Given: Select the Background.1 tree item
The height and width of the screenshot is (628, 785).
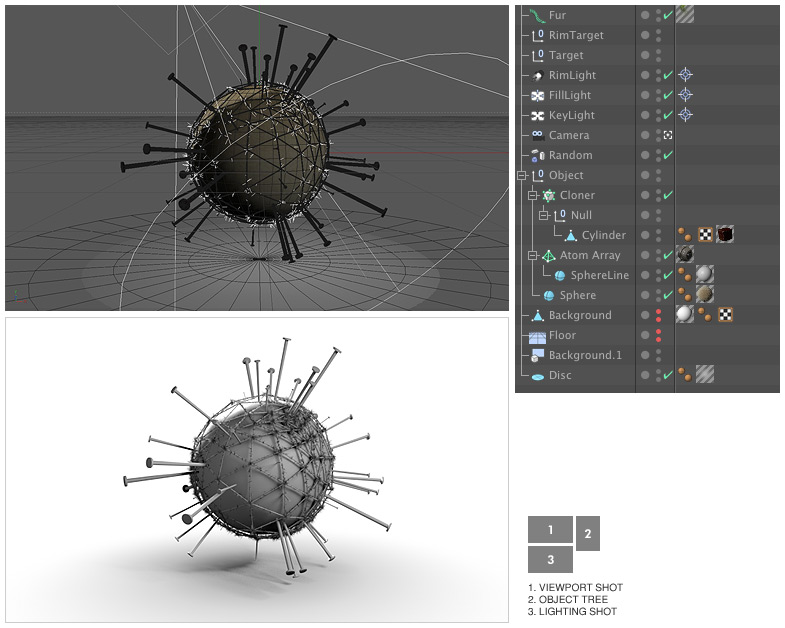Looking at the screenshot, I should pyautogui.click(x=585, y=355).
